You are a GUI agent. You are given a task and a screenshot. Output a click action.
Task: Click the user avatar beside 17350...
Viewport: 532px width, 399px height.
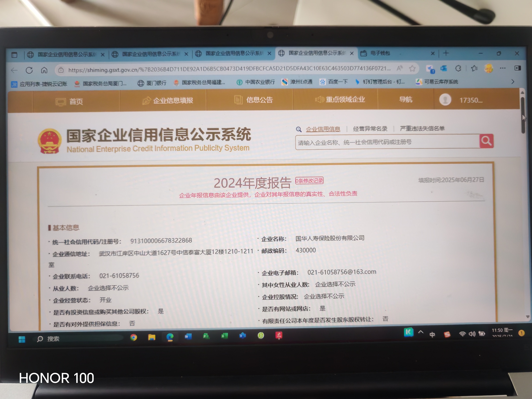coord(445,100)
